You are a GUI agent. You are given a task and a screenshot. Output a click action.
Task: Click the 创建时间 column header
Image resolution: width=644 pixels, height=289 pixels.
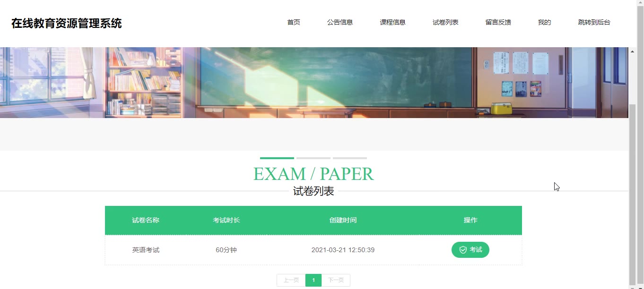343,220
